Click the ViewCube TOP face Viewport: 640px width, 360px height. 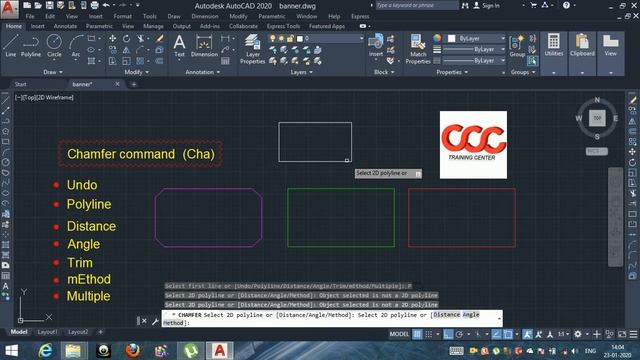597,118
